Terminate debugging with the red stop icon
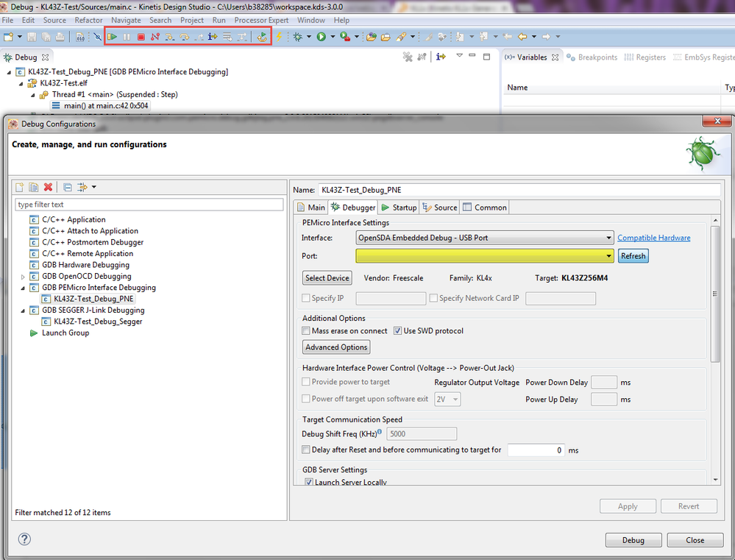 tap(141, 37)
